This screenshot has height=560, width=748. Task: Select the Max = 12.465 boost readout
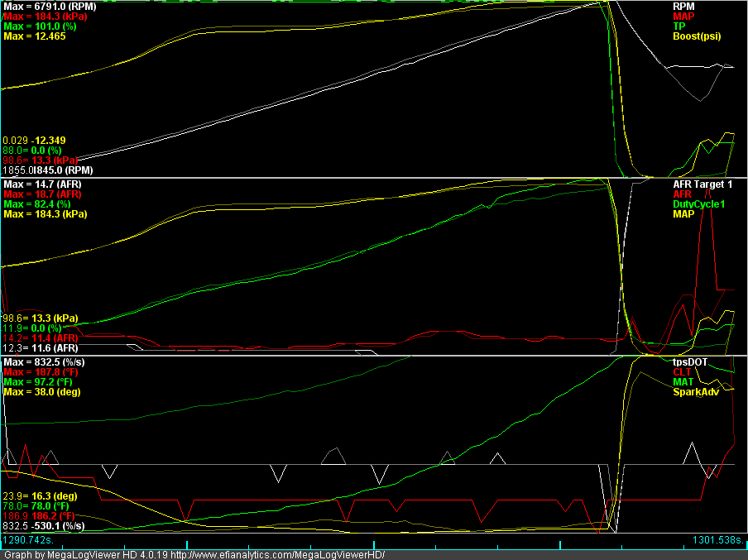pyautogui.click(x=31, y=36)
